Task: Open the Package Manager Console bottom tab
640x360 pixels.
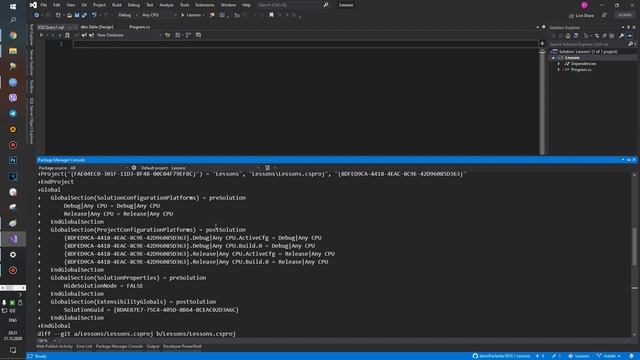Action: pos(119,347)
